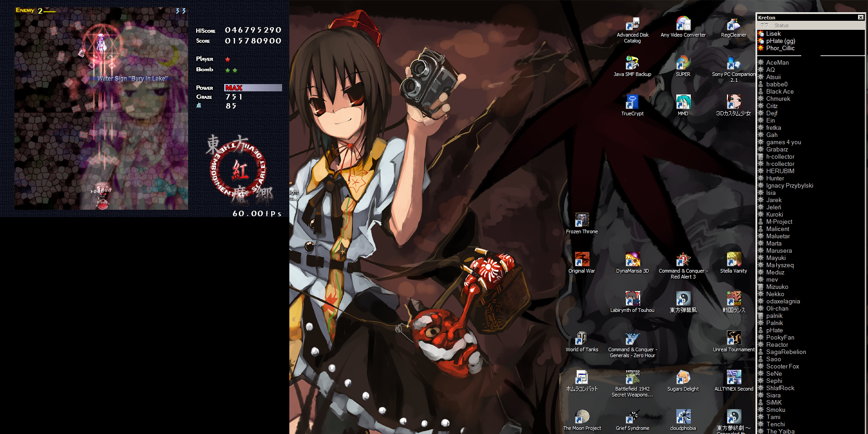
Task: Select contact SagaRebelion
Action: [786, 352]
